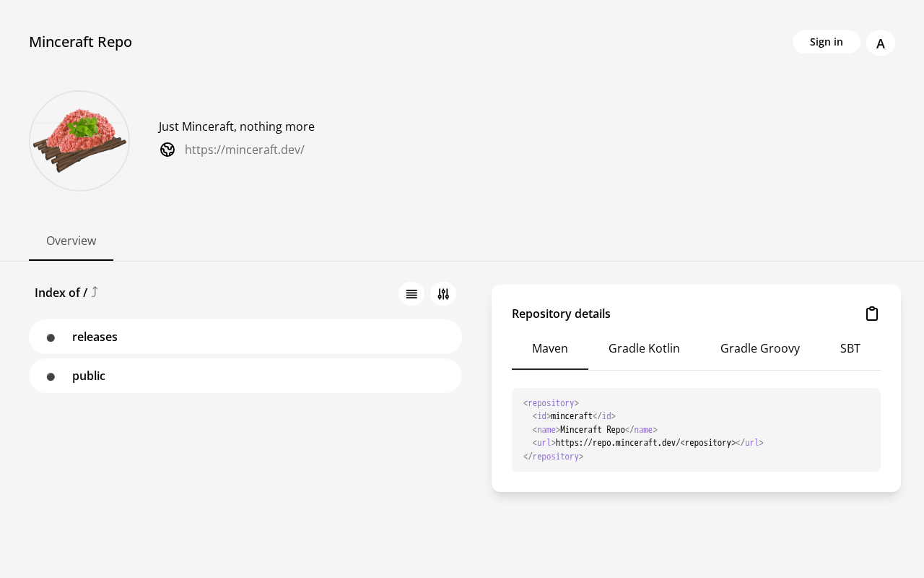Viewport: 924px width, 578px height.
Task: Click the minced meat logo image
Action: pyautogui.click(x=79, y=141)
